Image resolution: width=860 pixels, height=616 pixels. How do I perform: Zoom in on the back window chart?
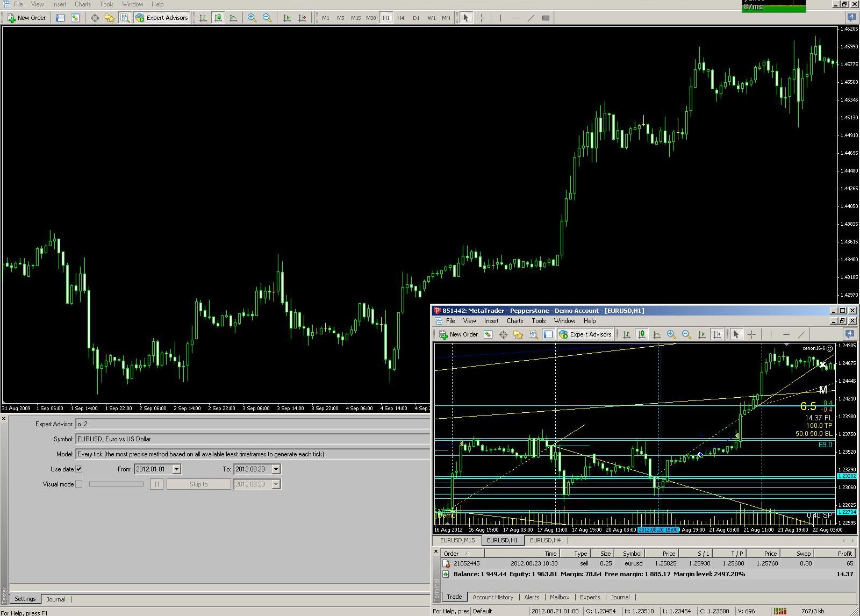pos(252,18)
